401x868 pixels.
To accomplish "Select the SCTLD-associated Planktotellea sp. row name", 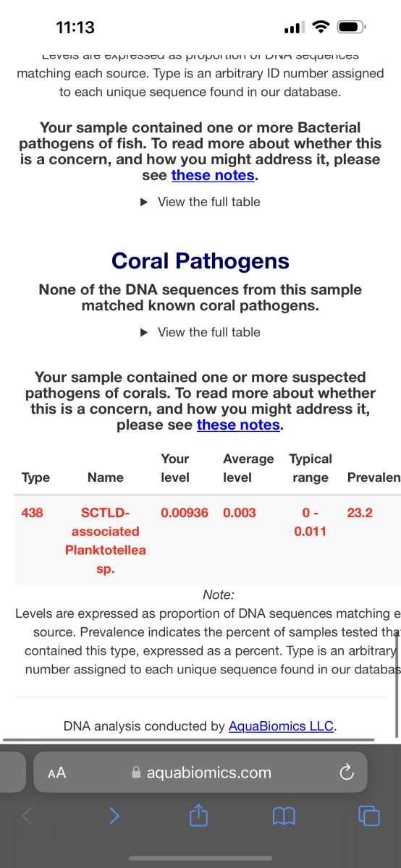I will click(106, 540).
